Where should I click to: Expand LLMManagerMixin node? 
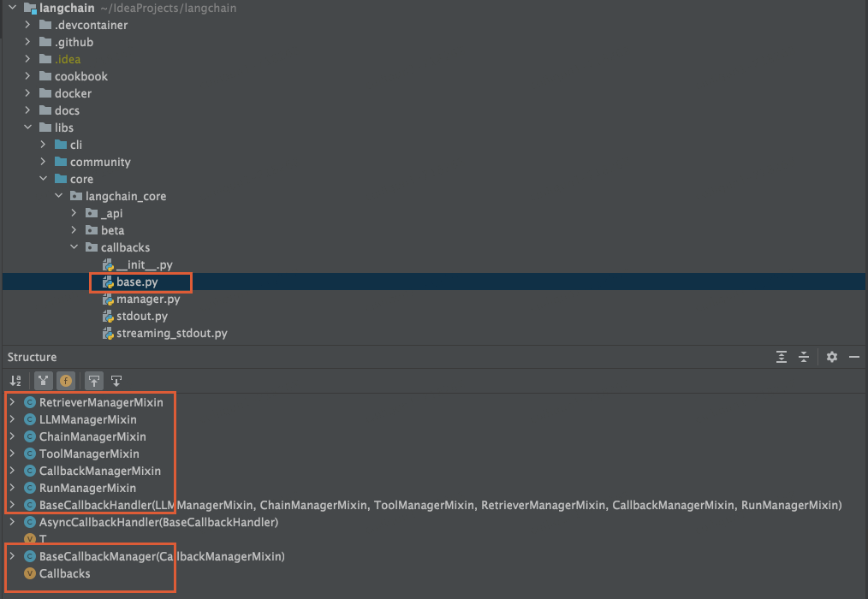pyautogui.click(x=12, y=419)
